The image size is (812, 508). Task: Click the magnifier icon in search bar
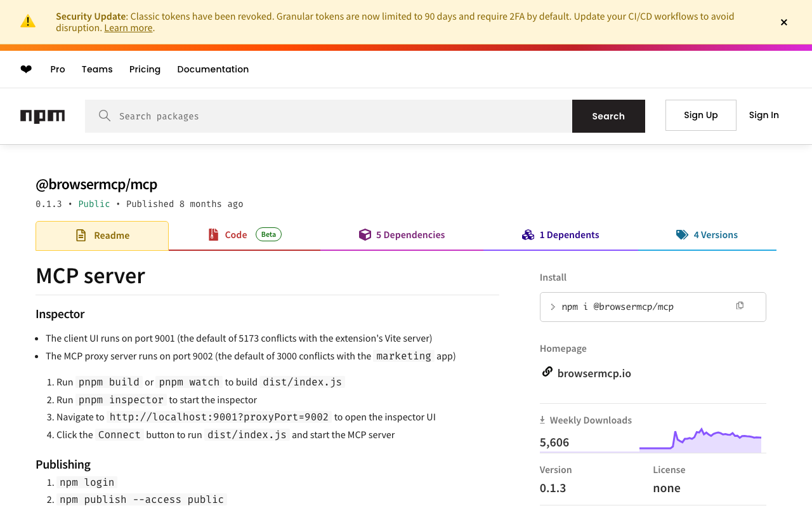[105, 116]
